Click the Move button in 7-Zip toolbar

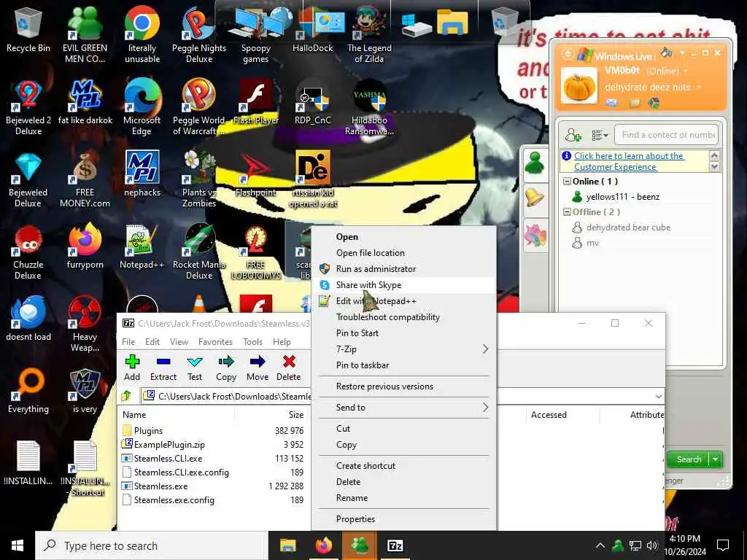click(258, 368)
